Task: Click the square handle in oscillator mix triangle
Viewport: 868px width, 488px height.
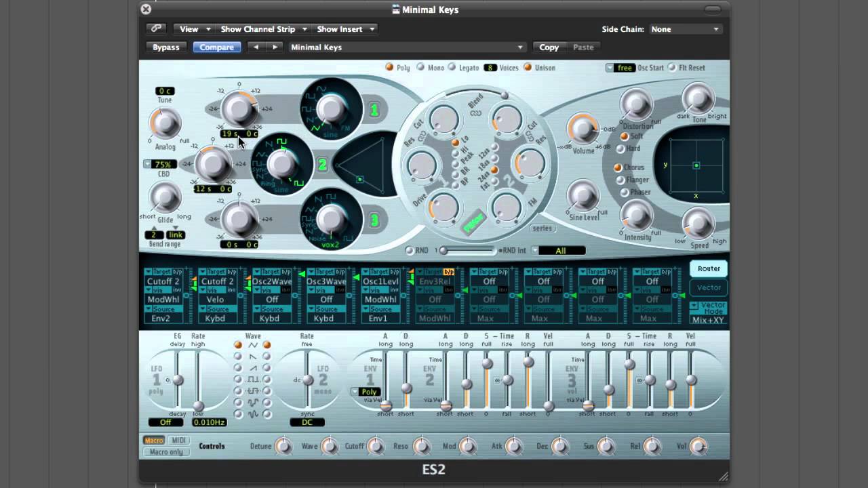Action: pos(359,180)
